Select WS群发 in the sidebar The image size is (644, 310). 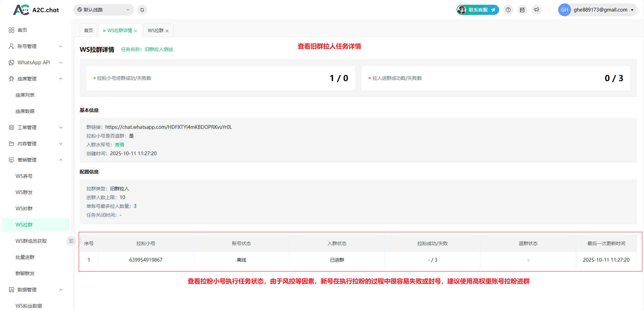pyautogui.click(x=24, y=192)
